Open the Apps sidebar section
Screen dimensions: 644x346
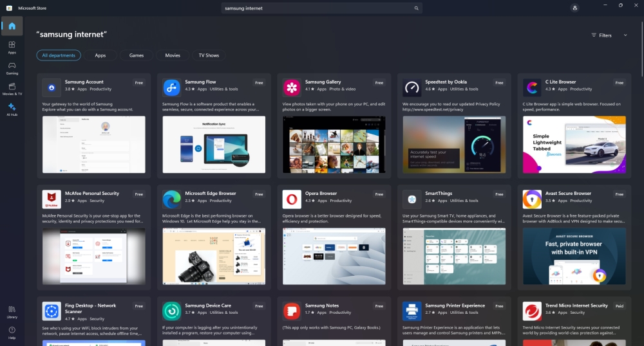click(12, 47)
